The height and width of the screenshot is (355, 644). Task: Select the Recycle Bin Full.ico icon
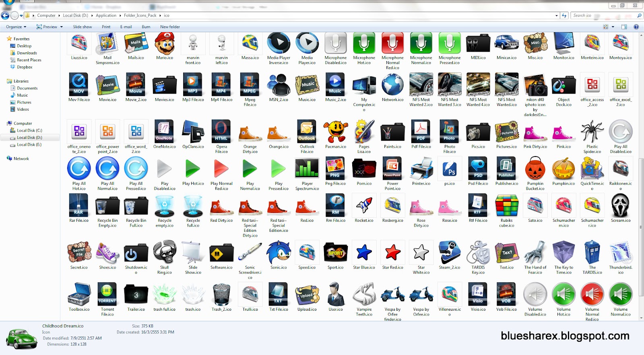[136, 205]
